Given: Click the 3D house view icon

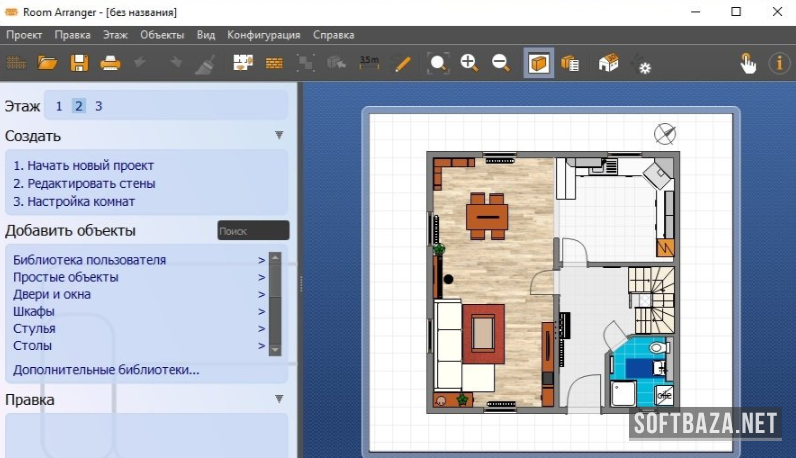Looking at the screenshot, I should coord(608,64).
